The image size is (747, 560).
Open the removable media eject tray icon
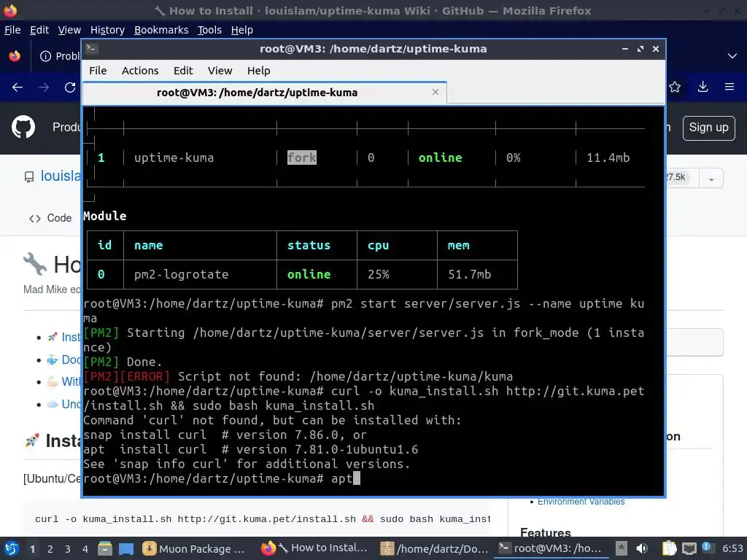point(621,548)
